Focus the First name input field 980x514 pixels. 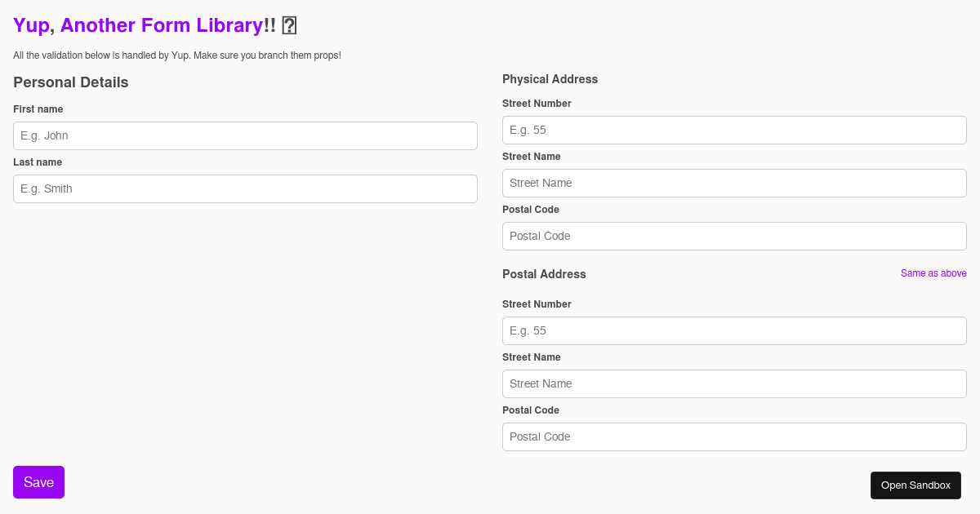[x=245, y=135]
